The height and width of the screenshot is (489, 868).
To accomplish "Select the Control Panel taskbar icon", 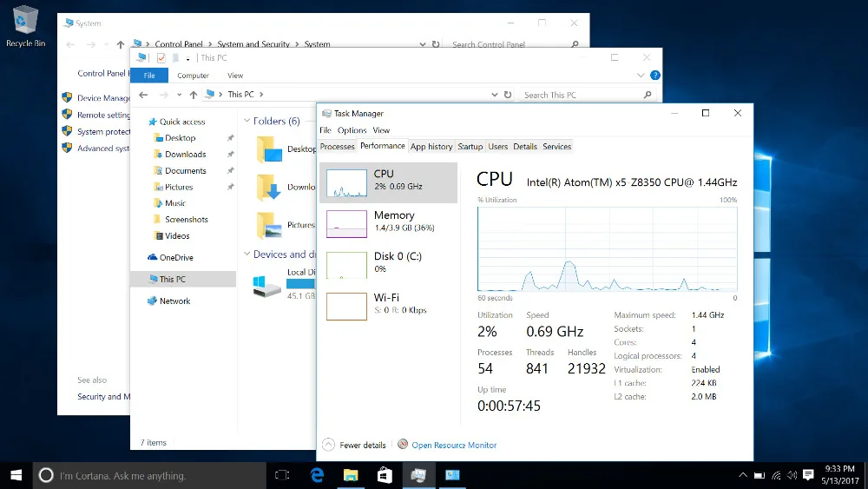I will click(452, 475).
